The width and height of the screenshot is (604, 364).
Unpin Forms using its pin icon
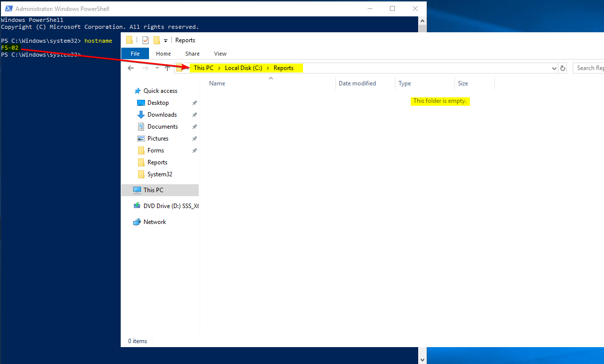[x=194, y=150]
